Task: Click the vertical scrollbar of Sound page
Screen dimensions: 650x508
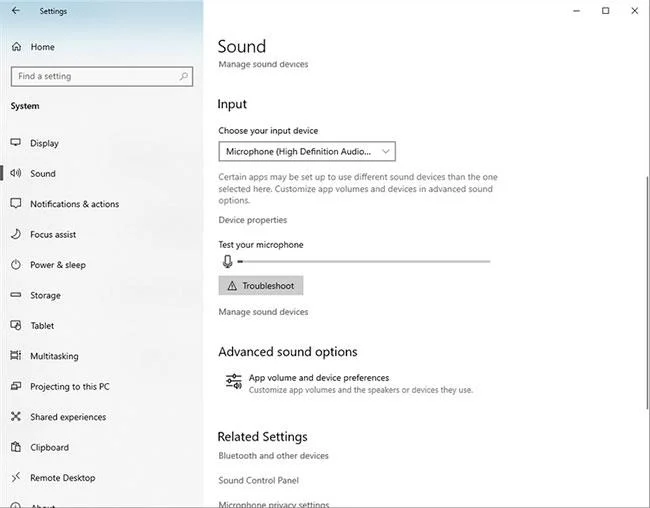Action: point(648,292)
